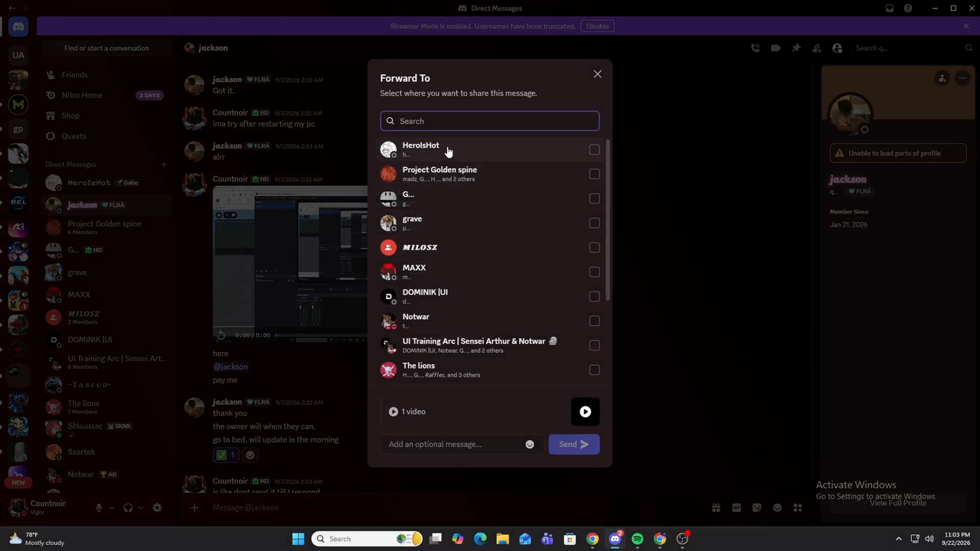Mute the microphone
980x551 pixels.
pyautogui.click(x=98, y=507)
